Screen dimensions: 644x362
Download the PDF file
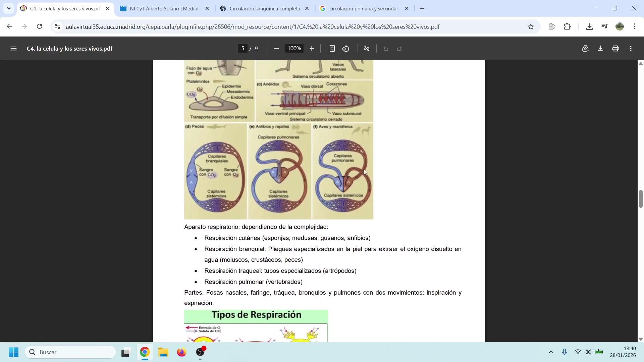[600, 49]
